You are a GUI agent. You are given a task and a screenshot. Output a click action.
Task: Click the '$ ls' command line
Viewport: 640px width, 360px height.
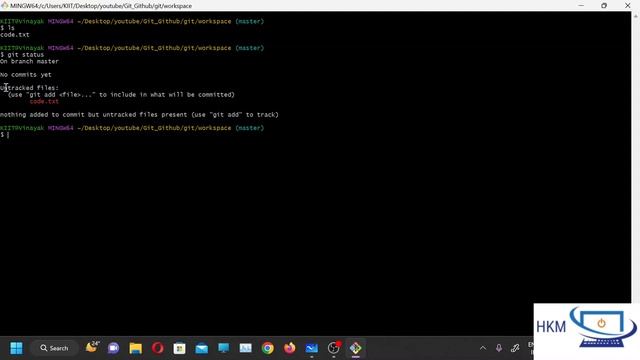tap(7, 28)
